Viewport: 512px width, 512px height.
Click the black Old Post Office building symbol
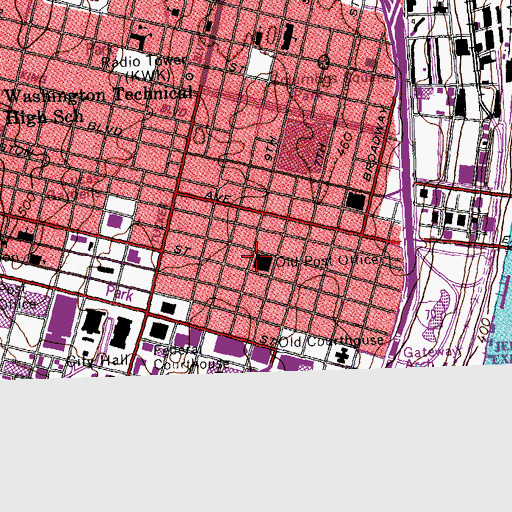tap(263, 263)
